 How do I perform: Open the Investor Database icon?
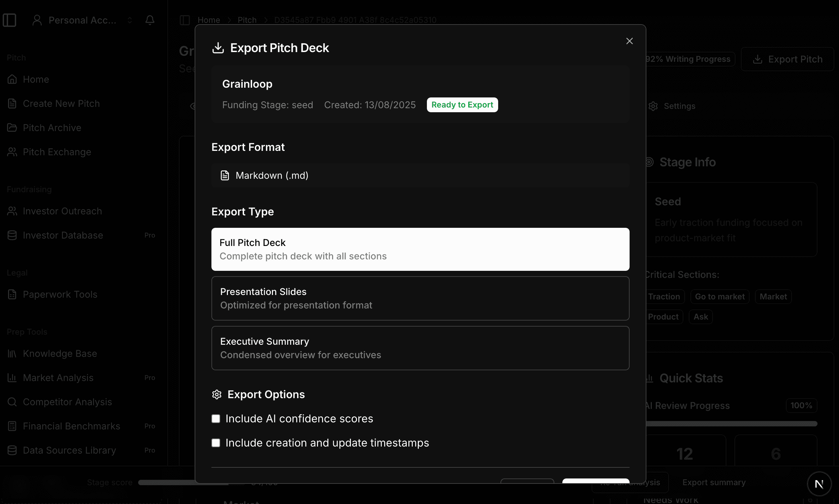click(x=12, y=235)
